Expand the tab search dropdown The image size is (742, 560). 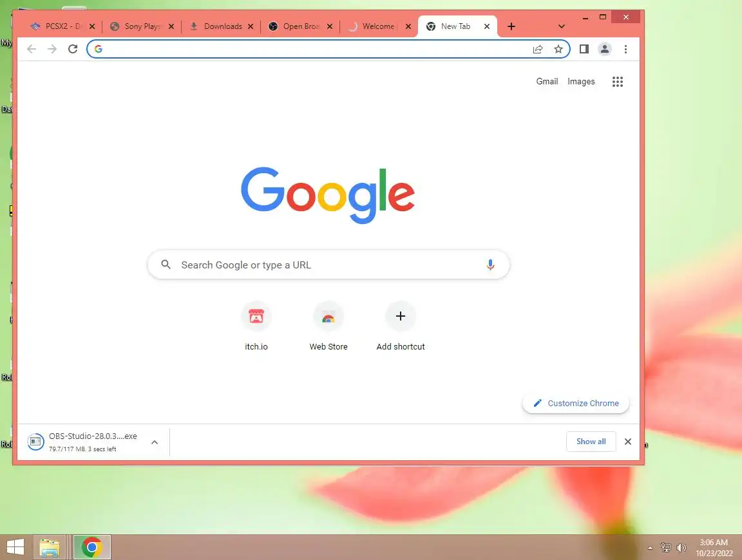point(561,26)
